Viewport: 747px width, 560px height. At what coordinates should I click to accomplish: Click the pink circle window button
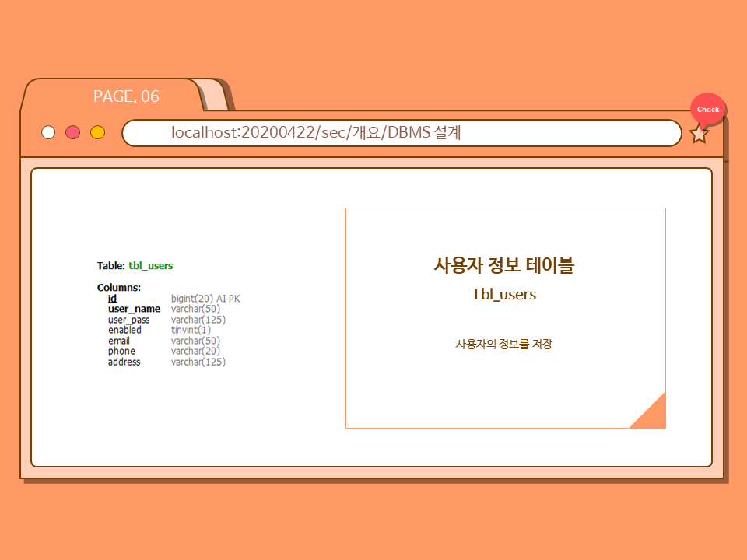coord(73,132)
